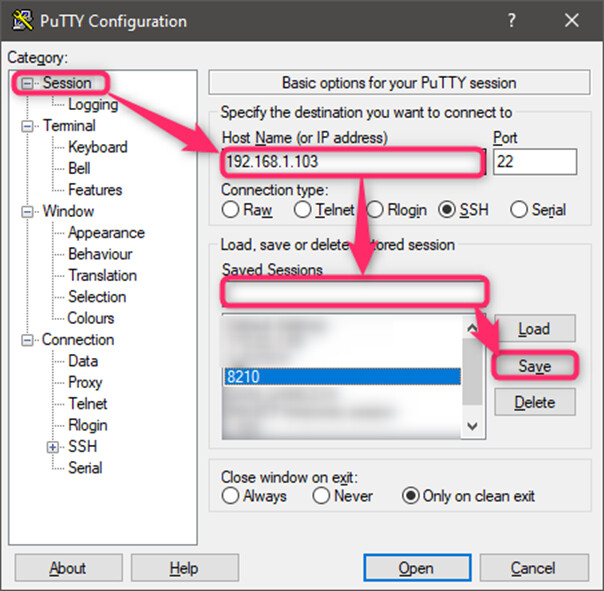The image size is (604, 591).
Task: Close the PuTTY Configuration window
Action: (572, 20)
